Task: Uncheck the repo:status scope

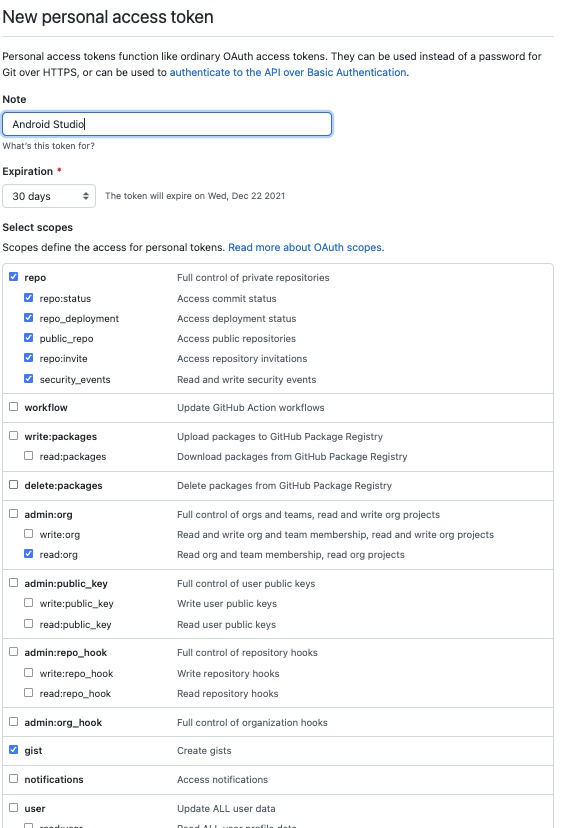Action: click(29, 298)
